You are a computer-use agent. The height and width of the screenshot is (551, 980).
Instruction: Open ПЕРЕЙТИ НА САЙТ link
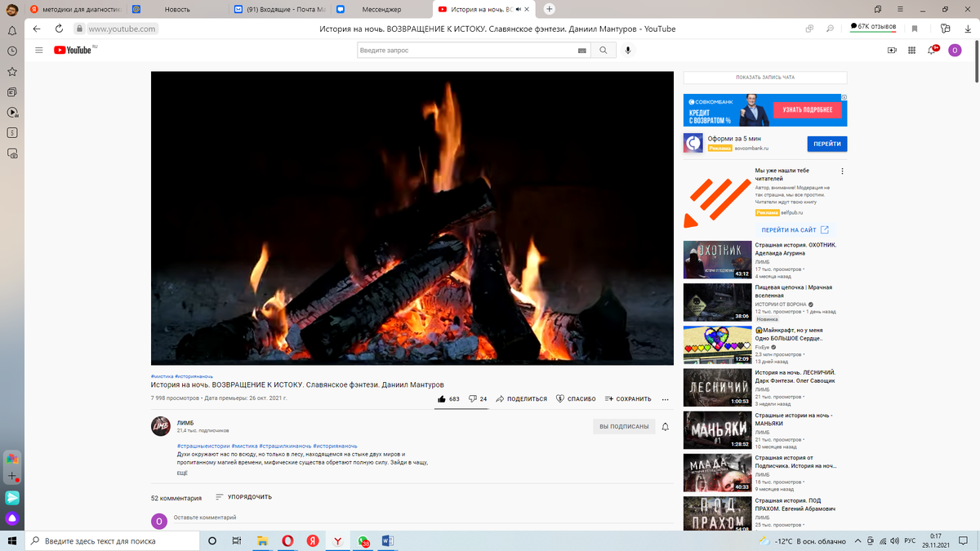pos(795,230)
